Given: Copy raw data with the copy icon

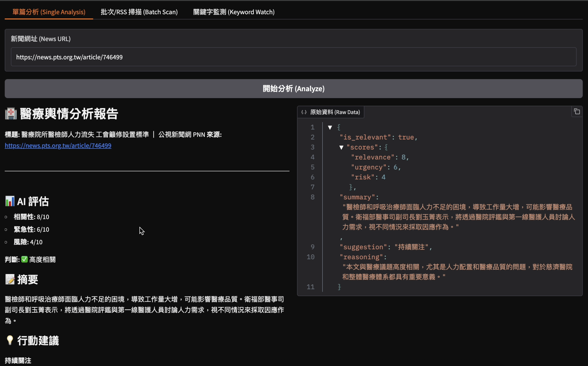Looking at the screenshot, I should pyautogui.click(x=577, y=112).
